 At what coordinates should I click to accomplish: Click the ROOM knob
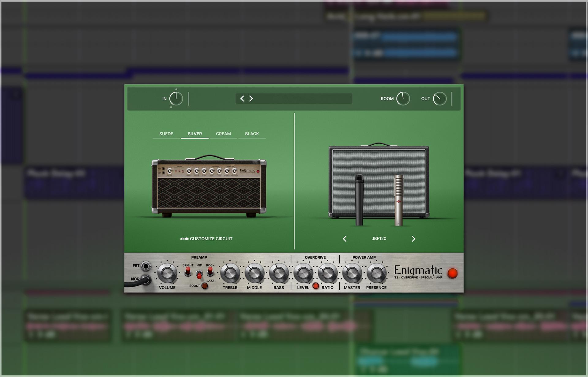pos(403,99)
